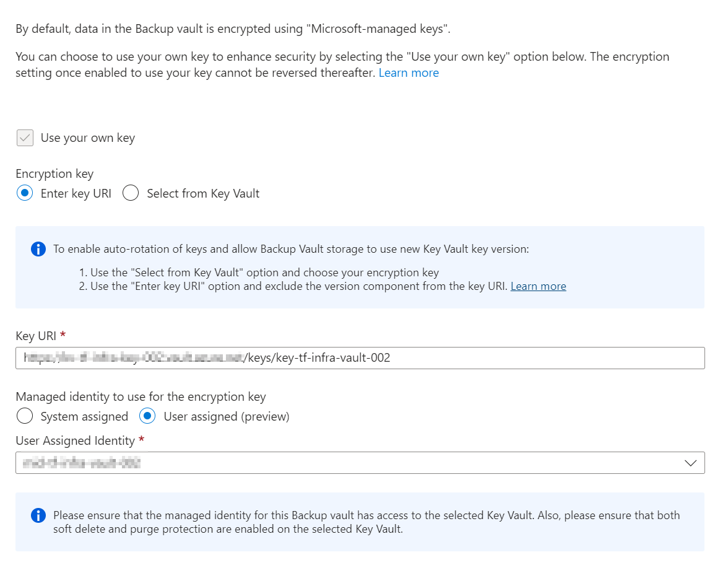This screenshot has height=573, width=728.
Task: Click the info icon in Key Vault access notice
Action: tap(38, 515)
